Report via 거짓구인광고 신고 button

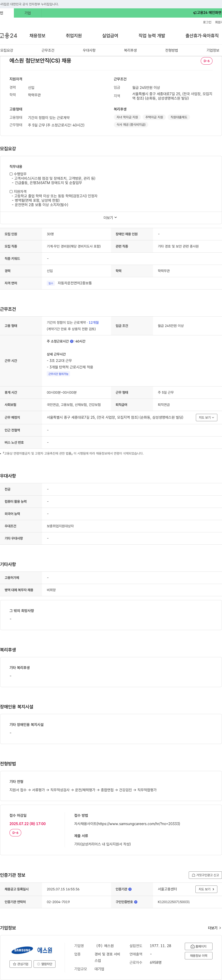click(x=205, y=875)
